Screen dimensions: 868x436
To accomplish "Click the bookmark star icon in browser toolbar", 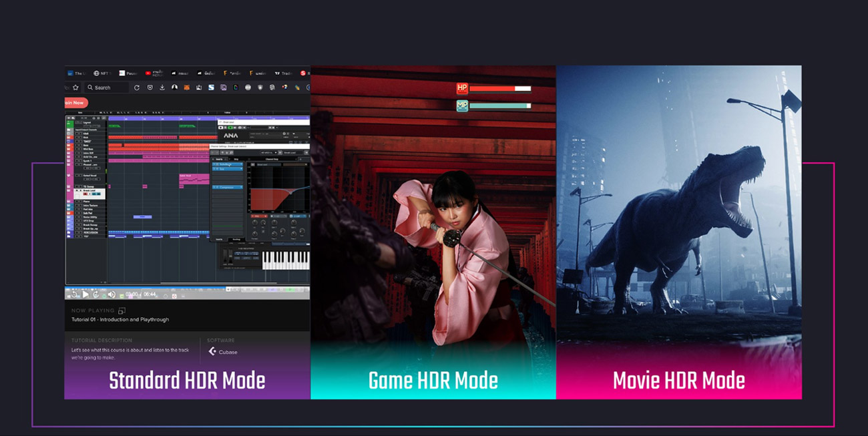I will pos(75,87).
